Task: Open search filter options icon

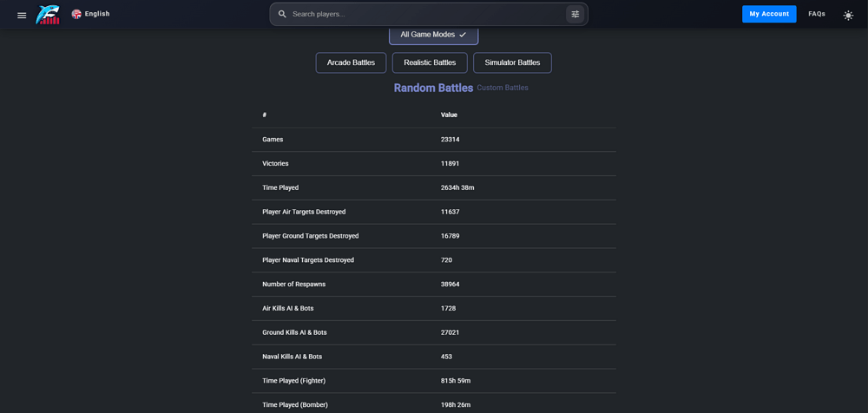Action: pyautogui.click(x=575, y=14)
